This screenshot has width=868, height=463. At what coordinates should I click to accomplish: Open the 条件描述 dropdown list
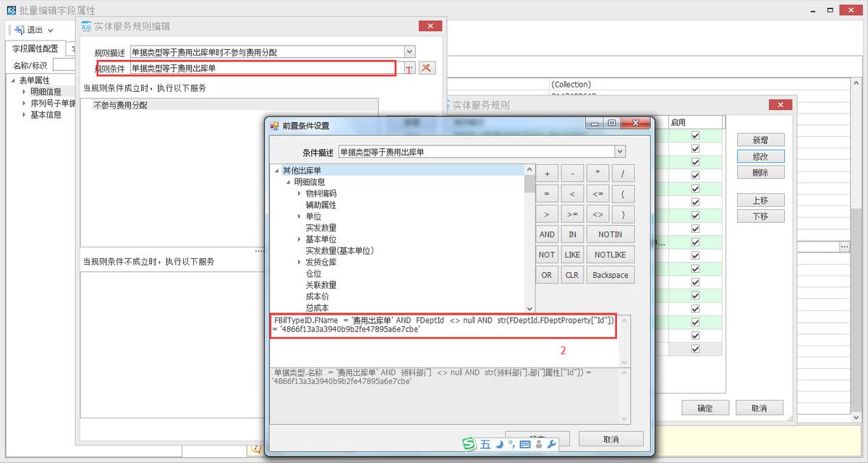[619, 151]
